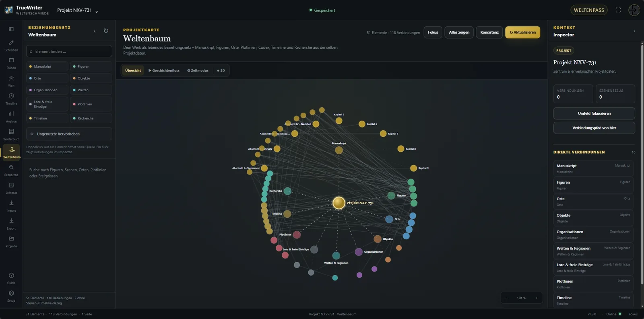Viewport: 644px width, 319px height.
Task: Toggle the Figuren filter chip
Action: [x=91, y=66]
